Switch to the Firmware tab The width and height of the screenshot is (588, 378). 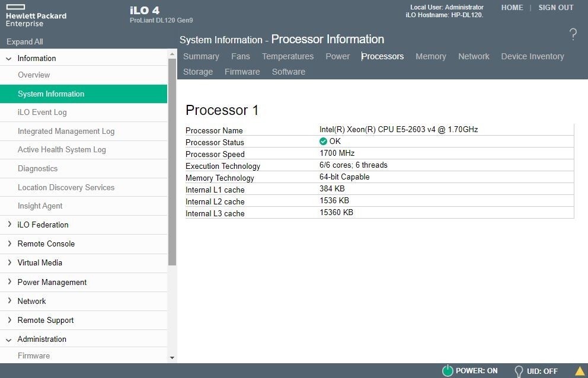pos(242,72)
